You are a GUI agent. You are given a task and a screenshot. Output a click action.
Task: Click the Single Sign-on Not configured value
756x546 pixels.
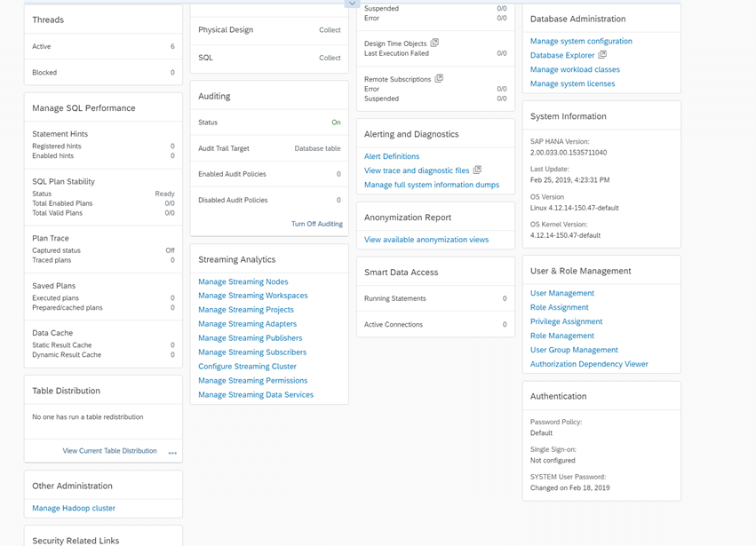(553, 460)
